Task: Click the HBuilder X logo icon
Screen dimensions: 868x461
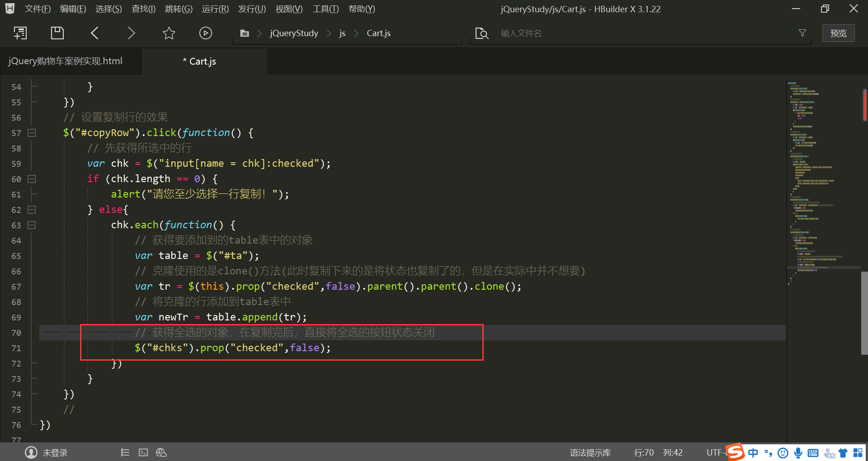Action: point(10,9)
